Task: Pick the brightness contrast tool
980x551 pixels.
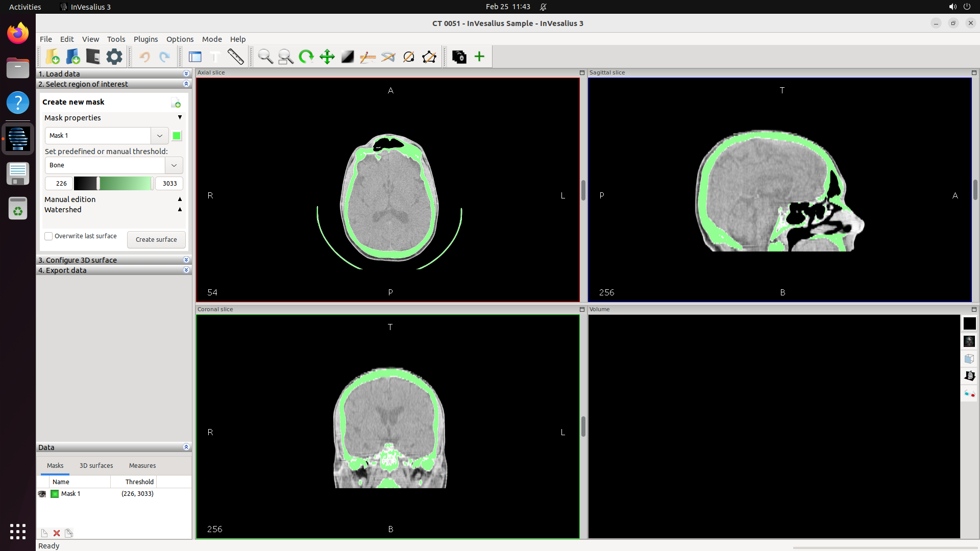Action: (x=347, y=57)
